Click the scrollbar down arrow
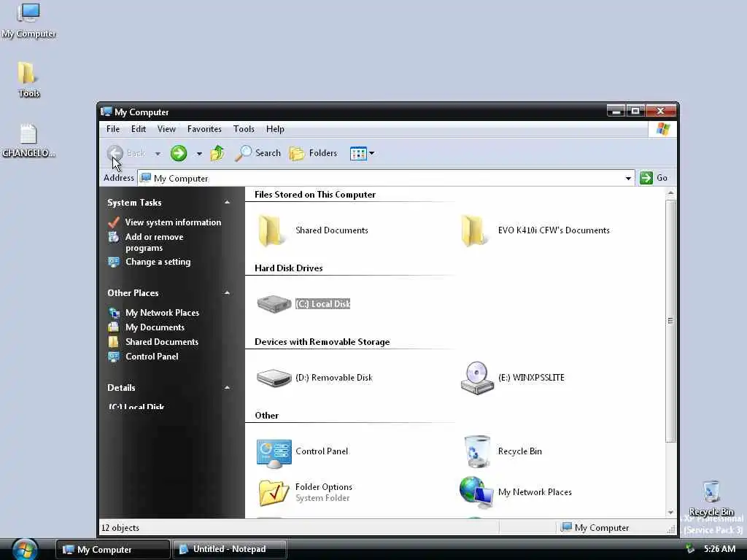Image resolution: width=747 pixels, height=560 pixels. pyautogui.click(x=670, y=513)
